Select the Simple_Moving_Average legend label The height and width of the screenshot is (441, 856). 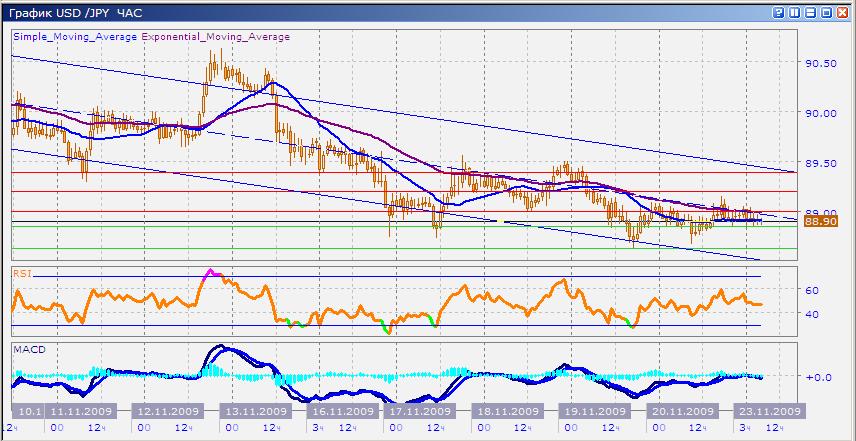76,37
